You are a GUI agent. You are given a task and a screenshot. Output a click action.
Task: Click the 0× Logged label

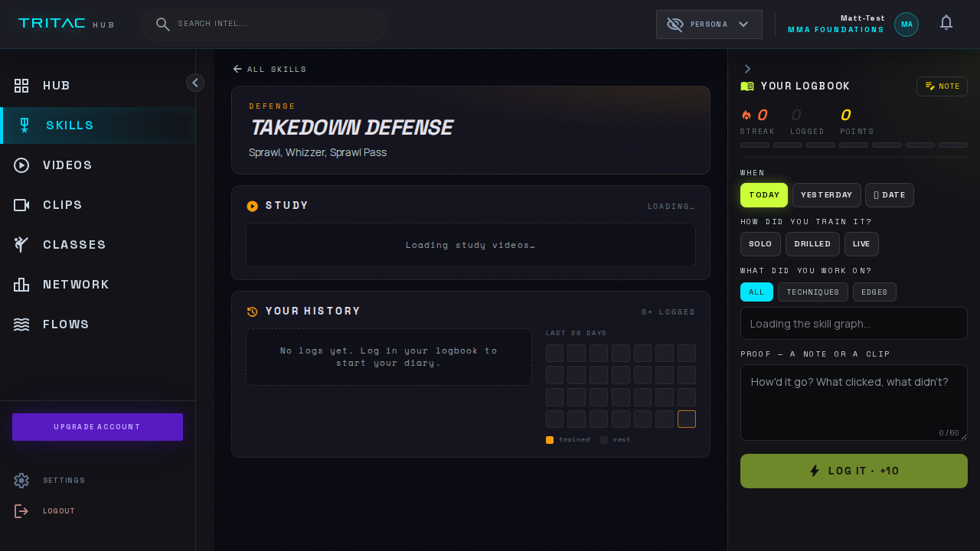pos(668,312)
